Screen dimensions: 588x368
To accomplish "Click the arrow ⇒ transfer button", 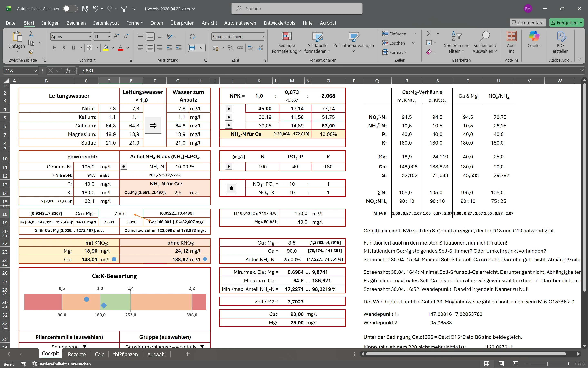I will pos(153,125).
